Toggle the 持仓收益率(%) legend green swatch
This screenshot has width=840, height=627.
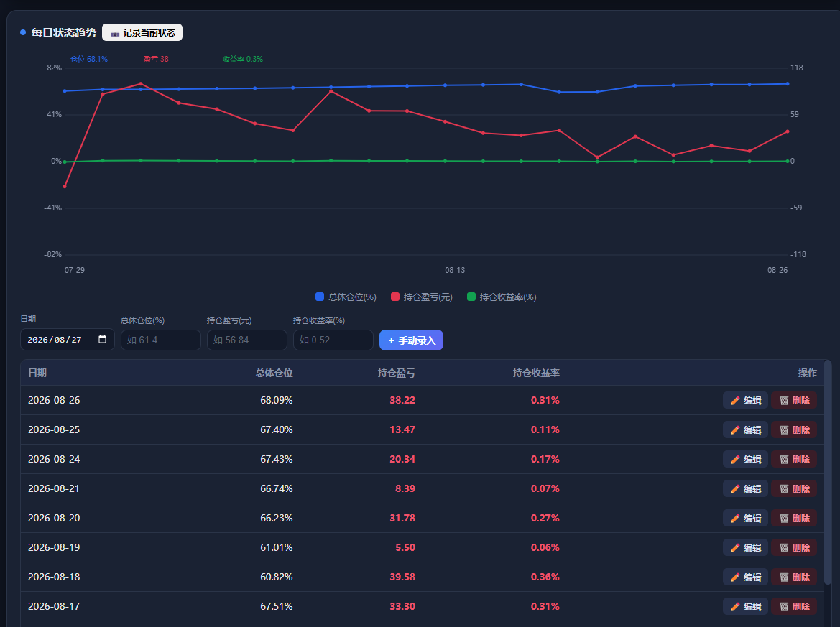click(471, 297)
